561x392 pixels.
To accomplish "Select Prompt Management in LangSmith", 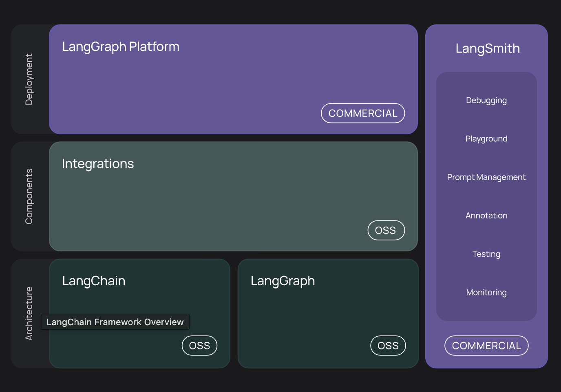I will click(486, 177).
